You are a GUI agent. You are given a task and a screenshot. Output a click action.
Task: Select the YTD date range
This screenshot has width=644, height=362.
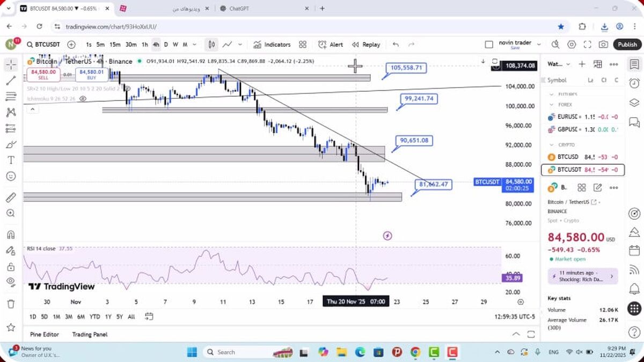[95, 317]
